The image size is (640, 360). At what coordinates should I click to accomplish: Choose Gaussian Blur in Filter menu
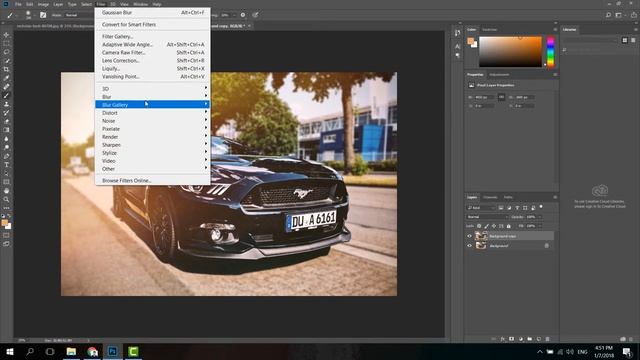coord(152,13)
